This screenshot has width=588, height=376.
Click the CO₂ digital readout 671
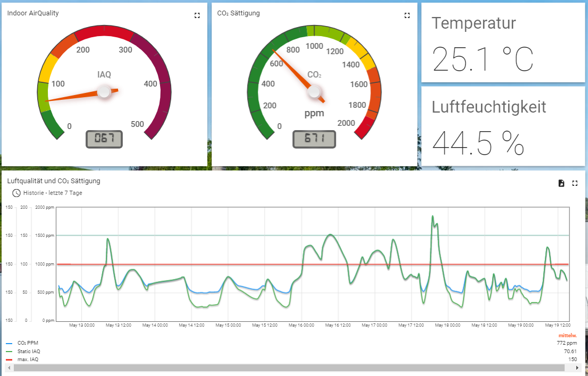click(314, 139)
